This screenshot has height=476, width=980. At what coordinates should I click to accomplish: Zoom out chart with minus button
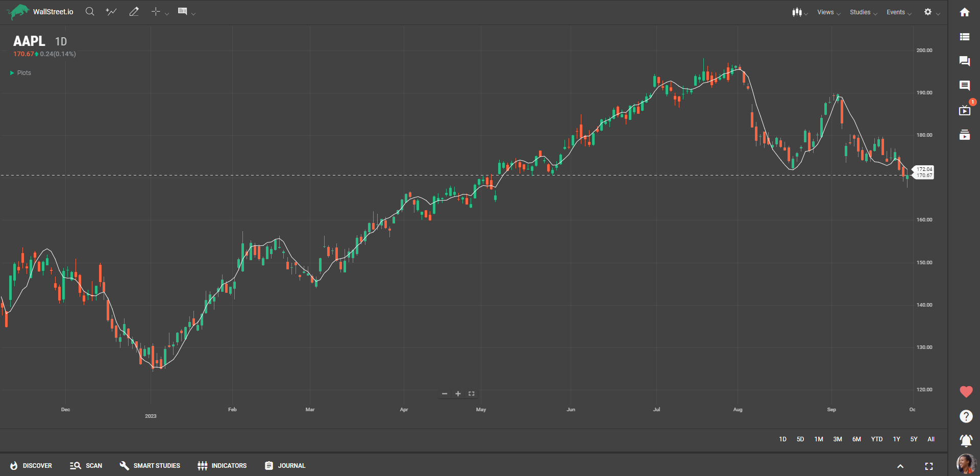(x=445, y=394)
